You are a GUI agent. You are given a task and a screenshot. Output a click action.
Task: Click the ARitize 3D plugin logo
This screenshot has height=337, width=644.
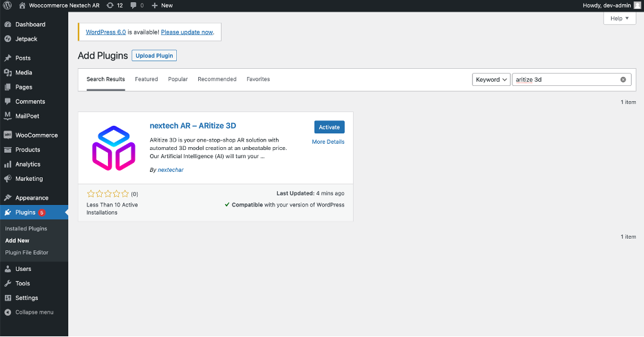(114, 148)
